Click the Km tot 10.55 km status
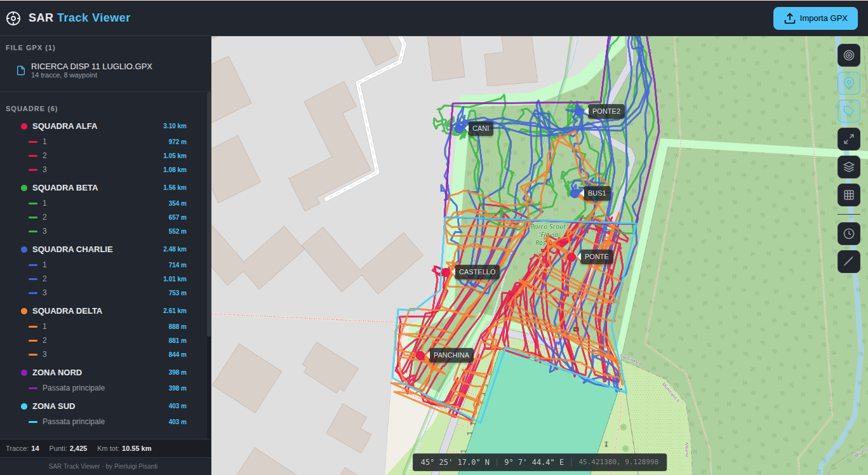 point(124,448)
